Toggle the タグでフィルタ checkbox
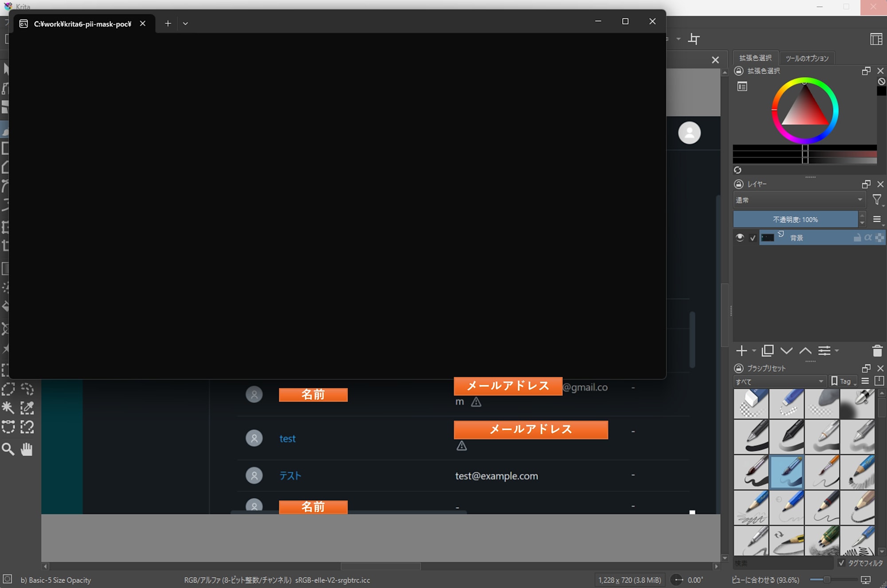Viewport: 887px width, 588px height. pos(841,563)
